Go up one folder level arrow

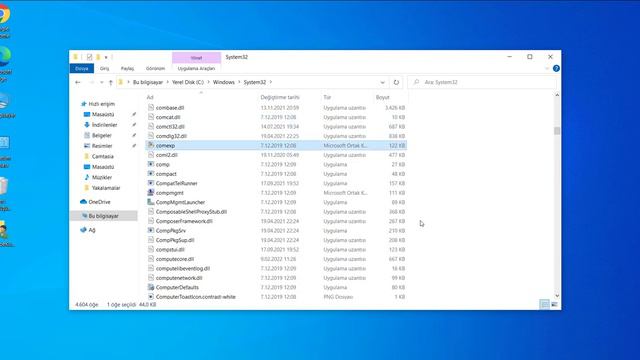111,82
